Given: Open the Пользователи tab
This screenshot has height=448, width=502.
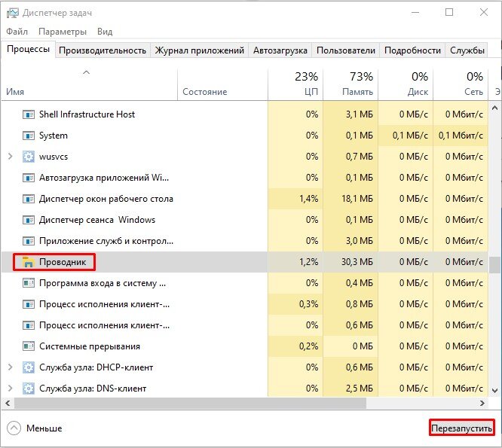Looking at the screenshot, I should click(346, 50).
